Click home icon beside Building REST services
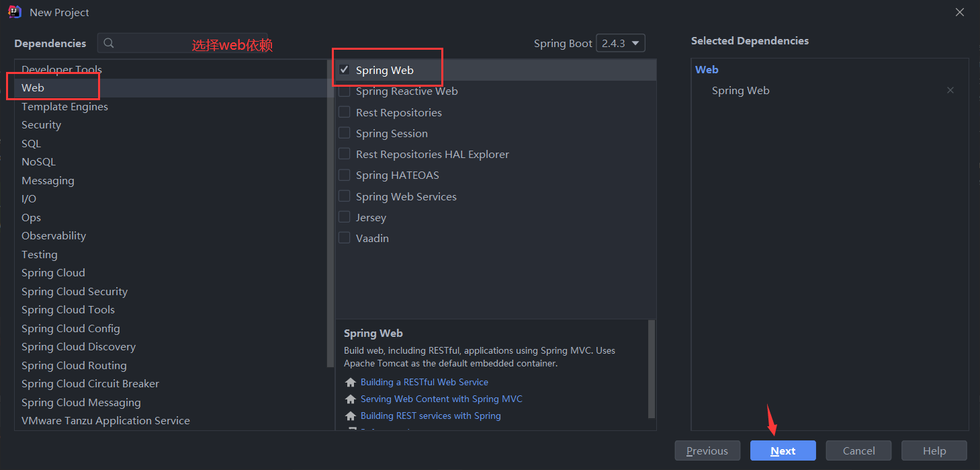Viewport: 980px width, 470px height. click(350, 416)
